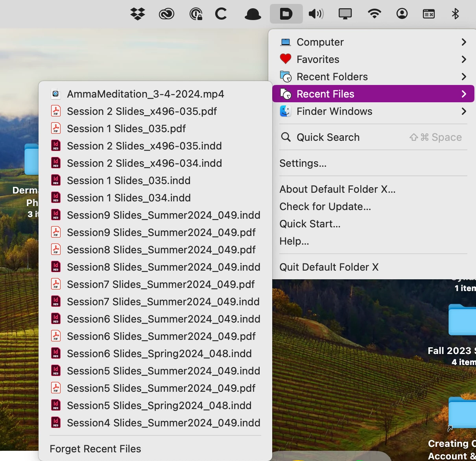This screenshot has width=476, height=461.
Task: Open the Wi-Fi menu bar icon
Action: click(374, 14)
